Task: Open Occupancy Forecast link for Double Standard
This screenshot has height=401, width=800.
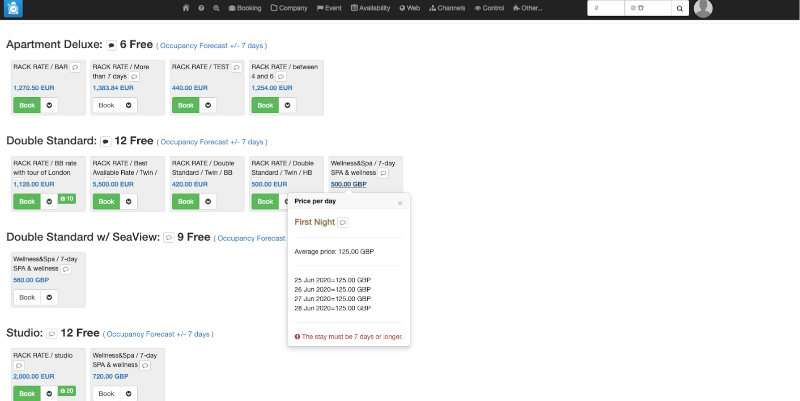Action: pos(212,142)
